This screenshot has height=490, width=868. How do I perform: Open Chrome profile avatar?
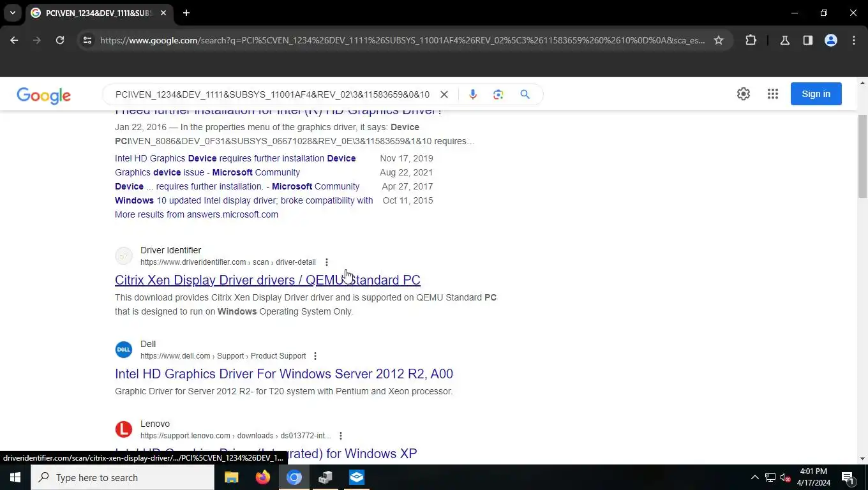(831, 40)
